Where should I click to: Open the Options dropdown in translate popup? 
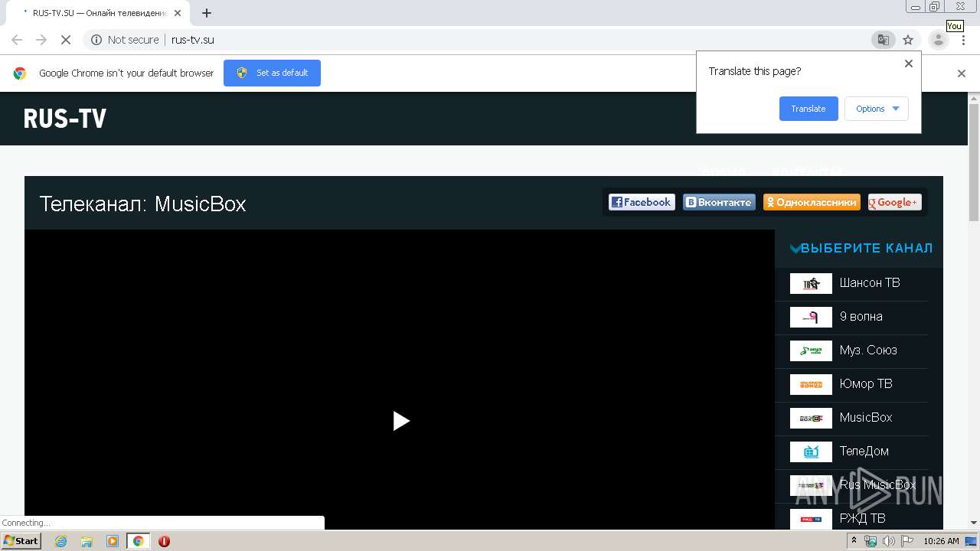click(x=877, y=109)
